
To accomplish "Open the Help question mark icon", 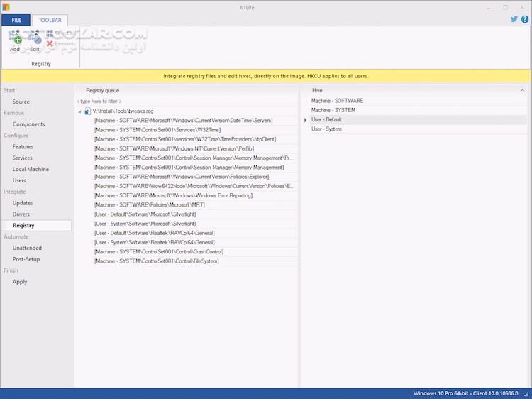I will point(524,20).
